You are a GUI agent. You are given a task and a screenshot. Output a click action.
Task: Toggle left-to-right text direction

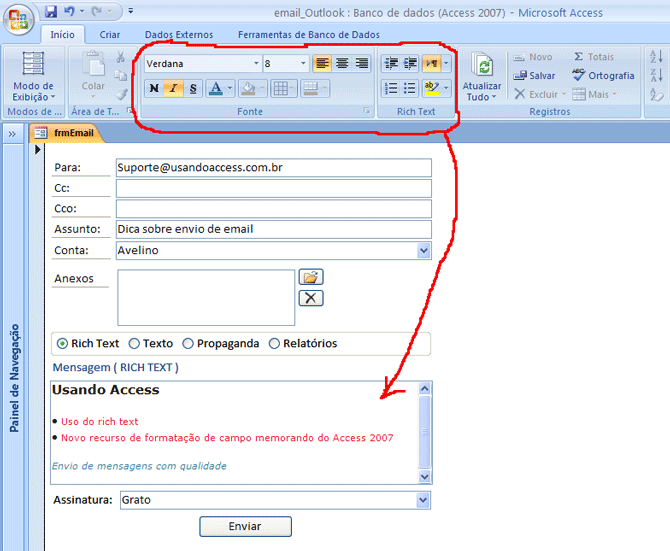(432, 63)
